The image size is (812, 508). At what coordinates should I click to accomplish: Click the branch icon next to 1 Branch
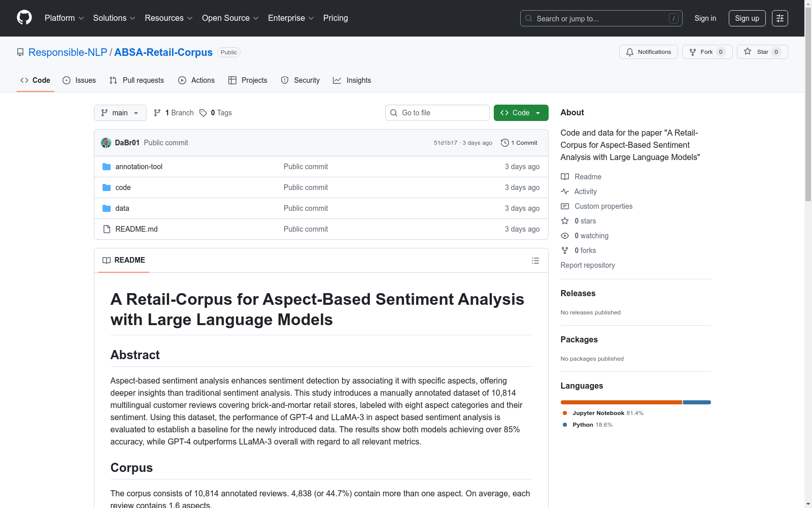pos(157,113)
